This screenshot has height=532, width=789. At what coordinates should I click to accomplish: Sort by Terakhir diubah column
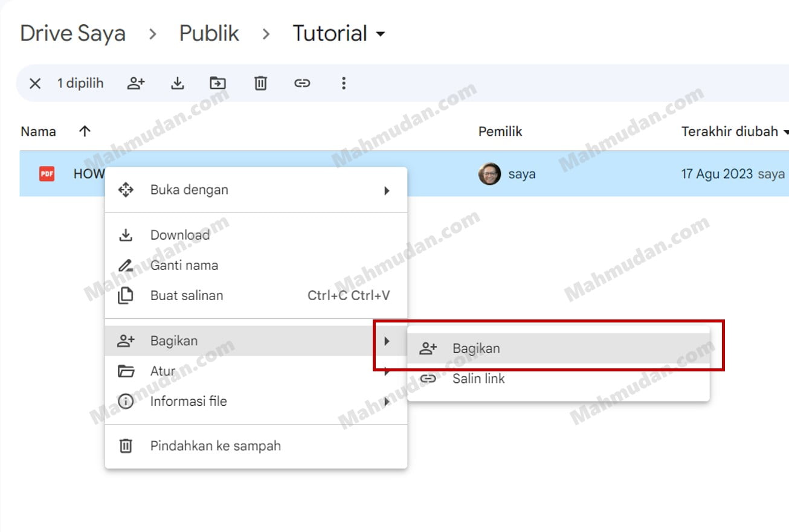point(730,132)
